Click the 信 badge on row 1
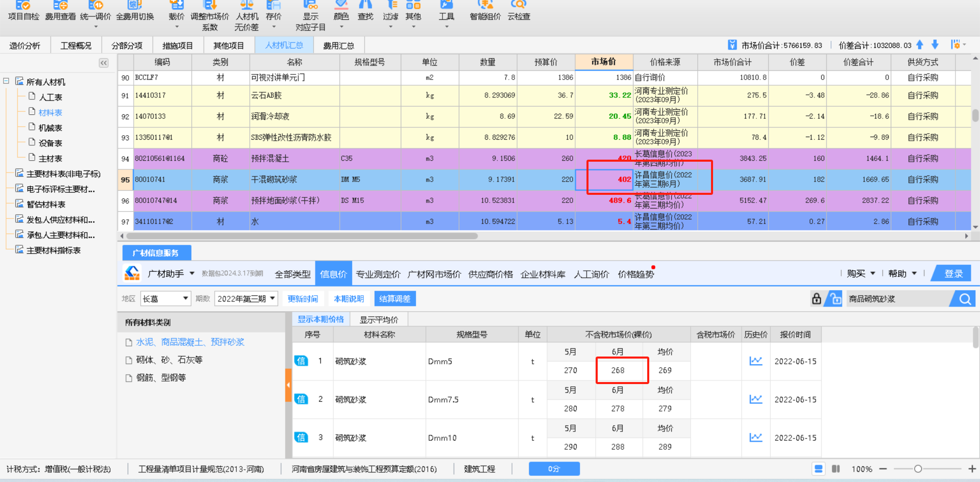The width and height of the screenshot is (980, 482). tap(301, 361)
